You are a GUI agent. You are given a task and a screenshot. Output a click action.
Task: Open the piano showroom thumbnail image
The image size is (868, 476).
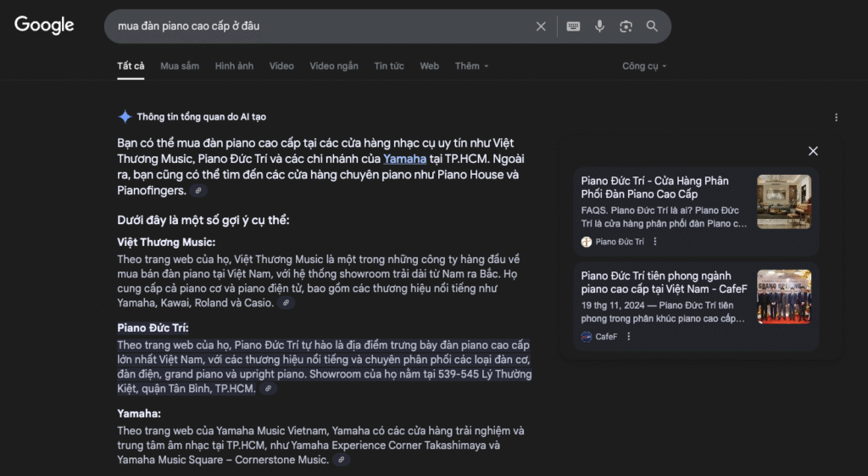click(784, 202)
